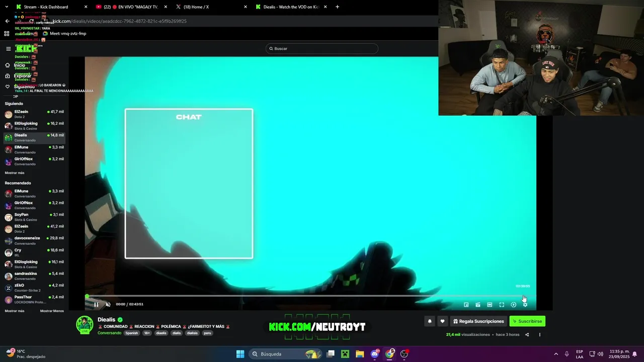The image size is (644, 362).
Task: Go to Inicio in the sidebar
Action: (15, 65)
